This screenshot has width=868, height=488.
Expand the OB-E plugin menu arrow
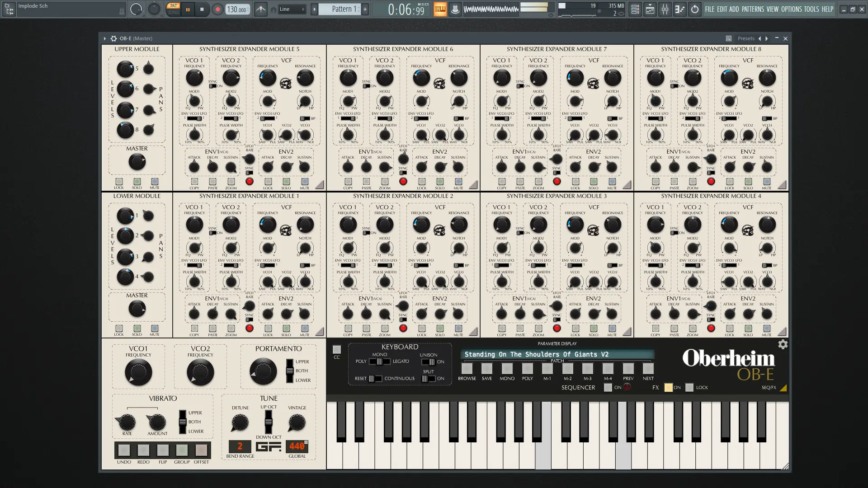tap(104, 38)
